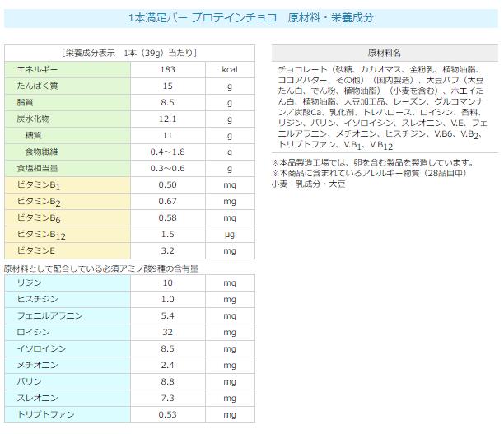
Task: Click the 183 energy value cell
Action: 167,70
